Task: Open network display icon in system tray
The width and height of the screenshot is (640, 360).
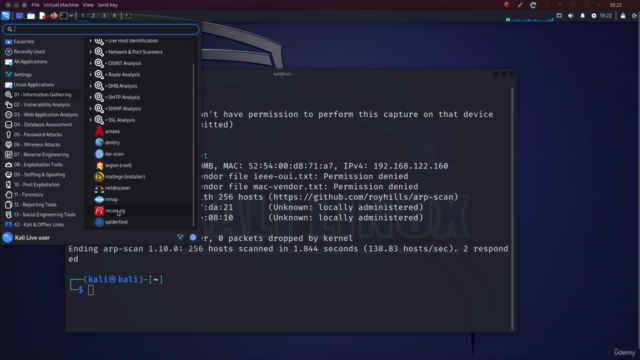Action: [x=559, y=16]
